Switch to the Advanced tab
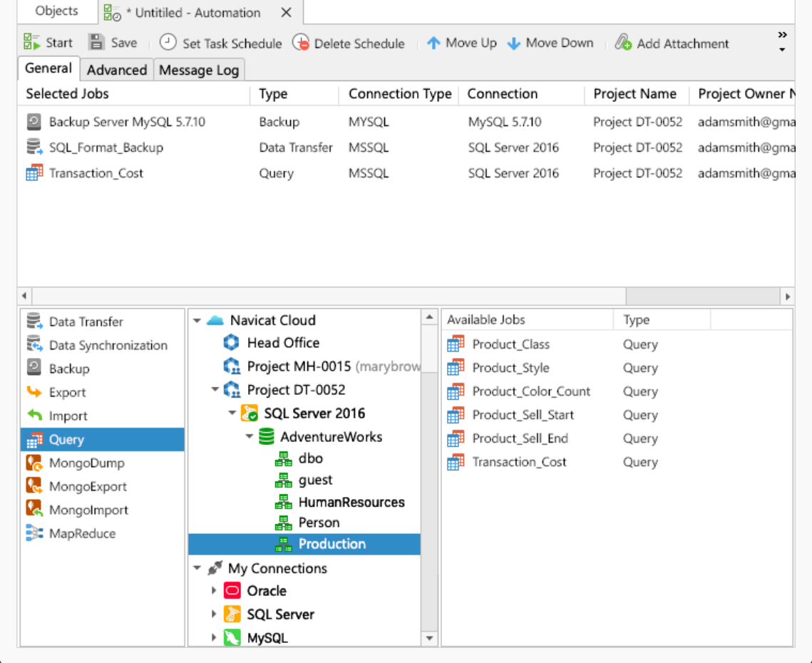 (x=116, y=70)
